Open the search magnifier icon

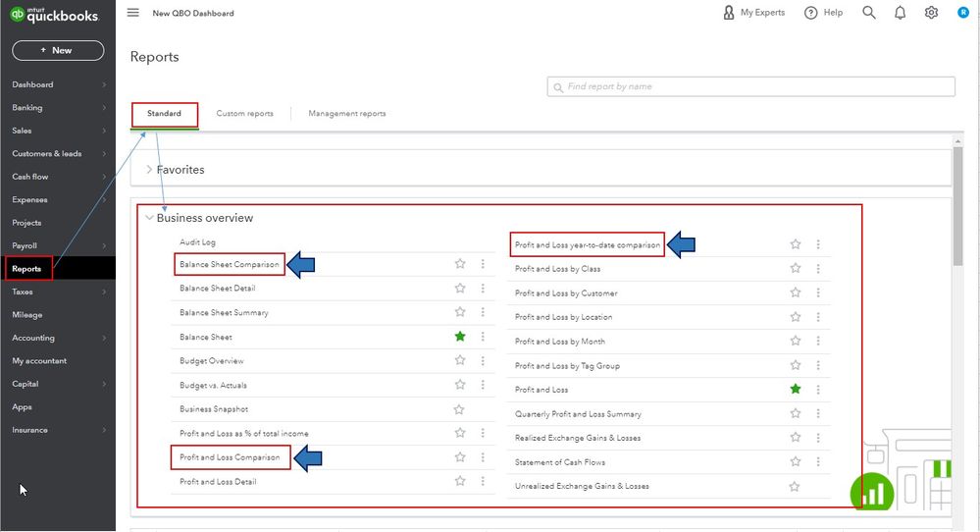click(x=868, y=13)
